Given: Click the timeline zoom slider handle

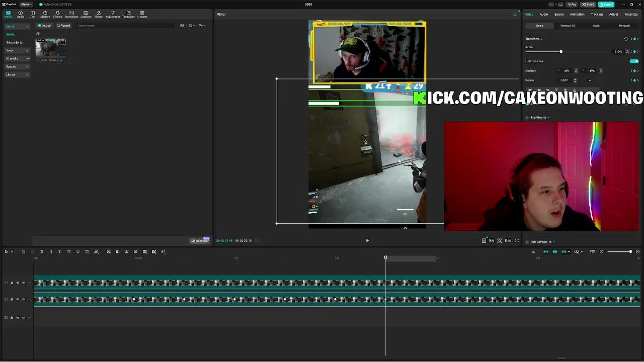Looking at the screenshot, I should [x=630, y=251].
